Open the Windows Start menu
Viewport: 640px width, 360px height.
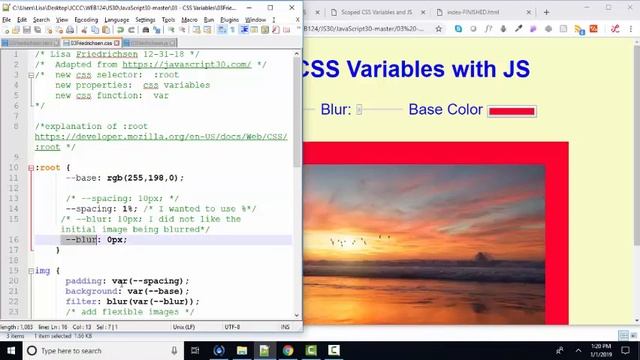pos(11,351)
